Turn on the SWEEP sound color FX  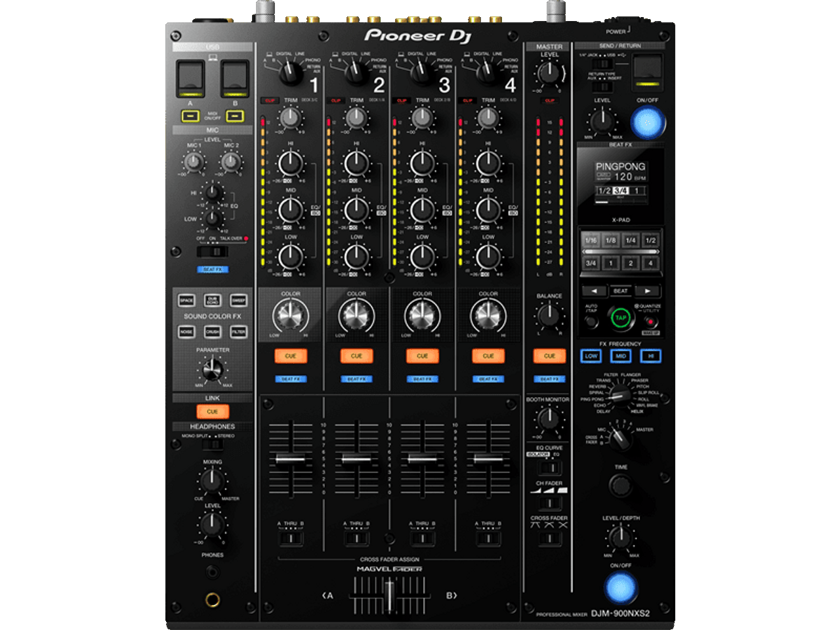pos(239,300)
